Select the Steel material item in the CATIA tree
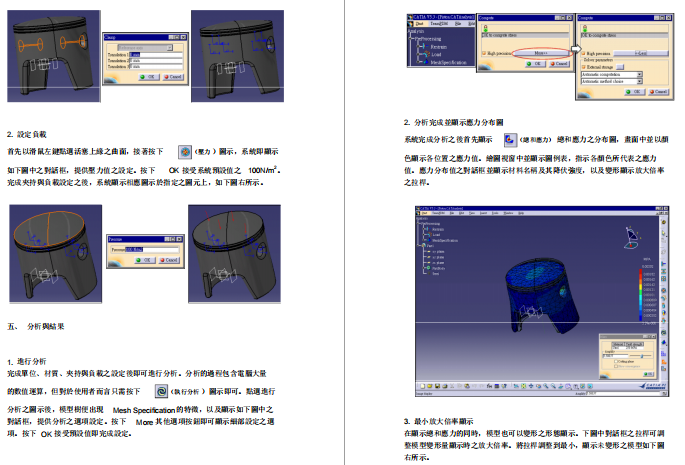 (x=434, y=274)
